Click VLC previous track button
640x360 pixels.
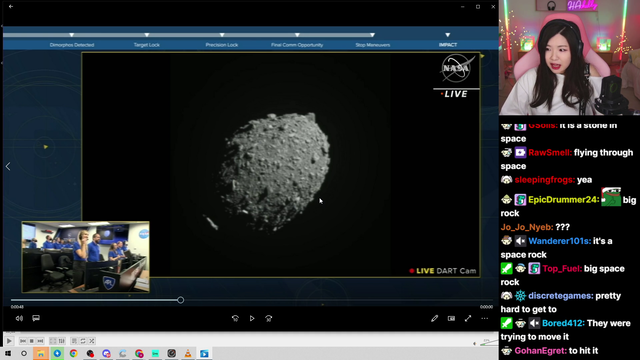[23, 341]
